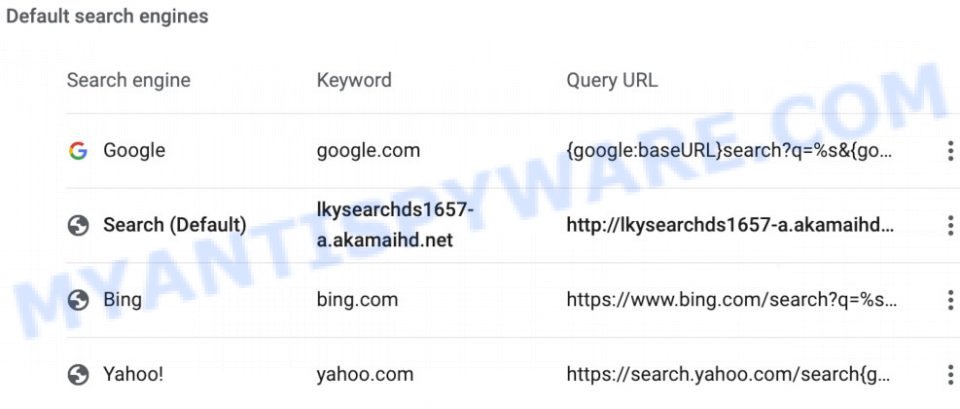Click the globe icon next to Yahoo!
Viewport: 960px width, 409px height.
pos(78,374)
